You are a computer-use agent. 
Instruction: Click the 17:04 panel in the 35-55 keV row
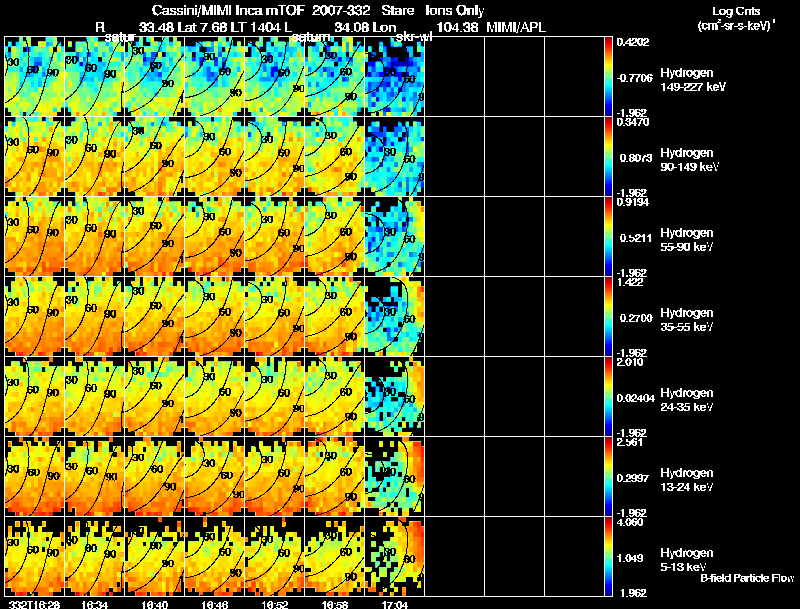tap(395, 317)
